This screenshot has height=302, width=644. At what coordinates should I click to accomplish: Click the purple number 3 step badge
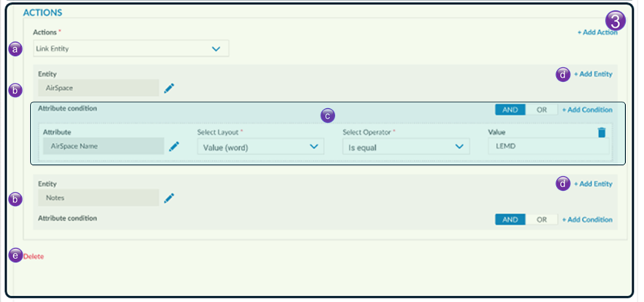click(616, 20)
